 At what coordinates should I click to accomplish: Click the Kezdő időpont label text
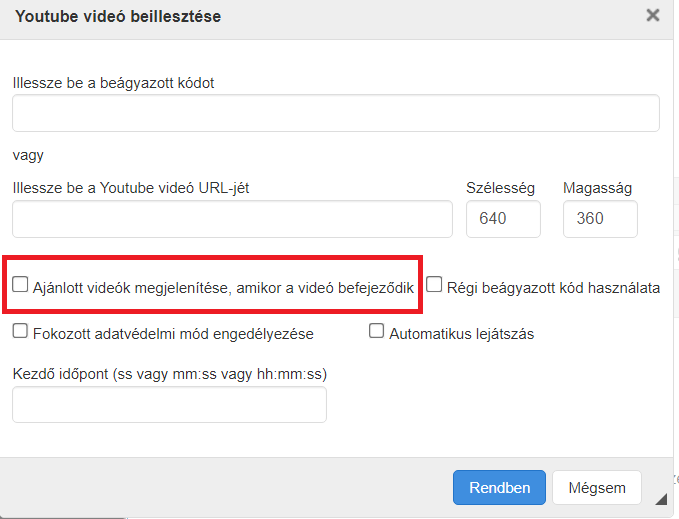(x=170, y=374)
